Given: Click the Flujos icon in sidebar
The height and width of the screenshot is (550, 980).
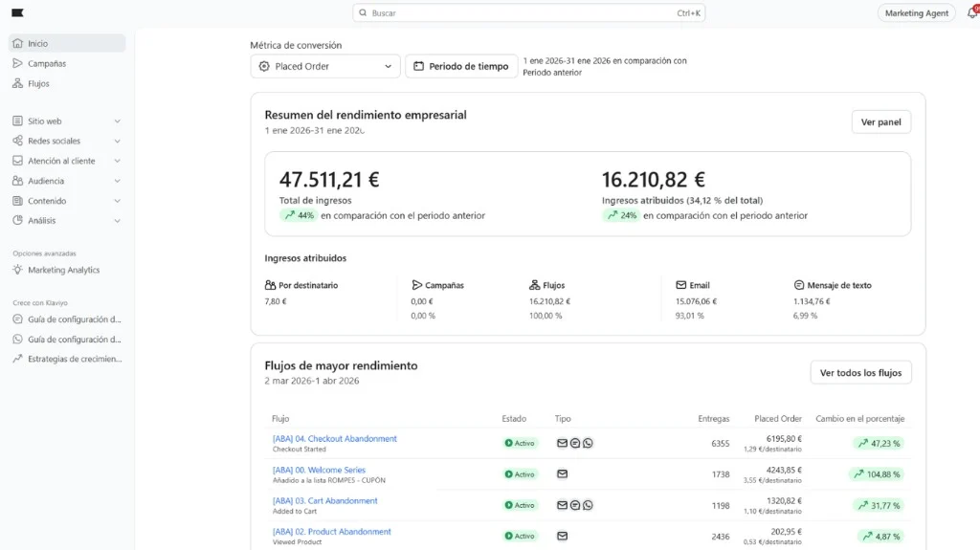Looking at the screenshot, I should (18, 84).
